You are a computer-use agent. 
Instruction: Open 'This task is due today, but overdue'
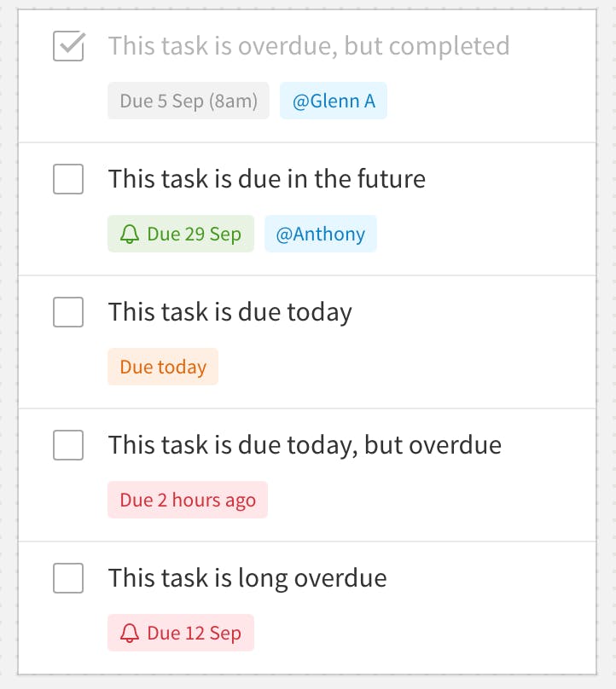305,445
